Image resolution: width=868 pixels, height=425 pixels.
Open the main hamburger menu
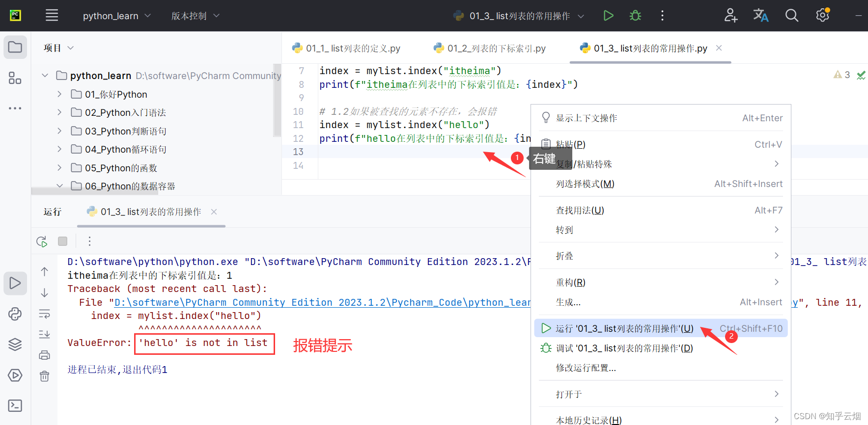(x=52, y=16)
